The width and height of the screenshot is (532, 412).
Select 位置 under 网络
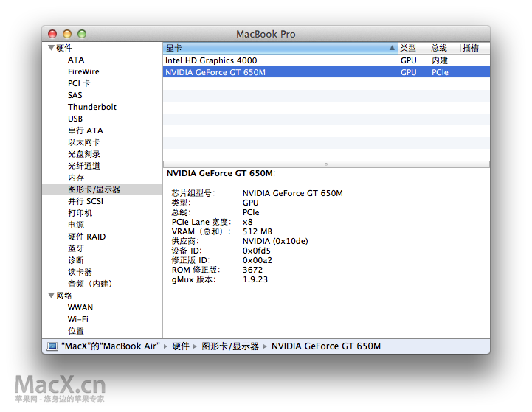tap(76, 331)
